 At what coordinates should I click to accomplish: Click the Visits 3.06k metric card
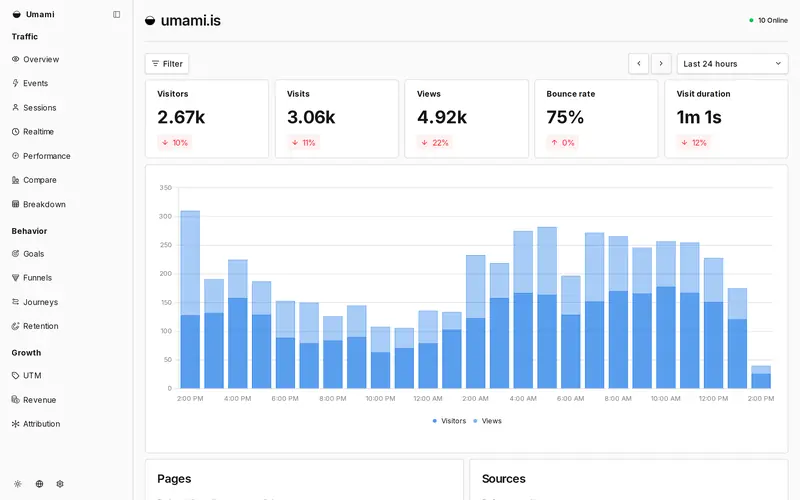pos(337,119)
